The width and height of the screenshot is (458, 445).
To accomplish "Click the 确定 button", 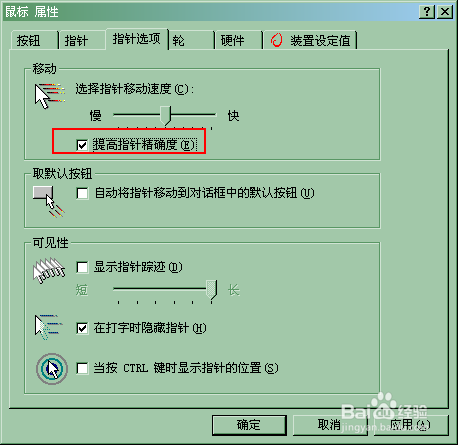I will click(x=249, y=425).
